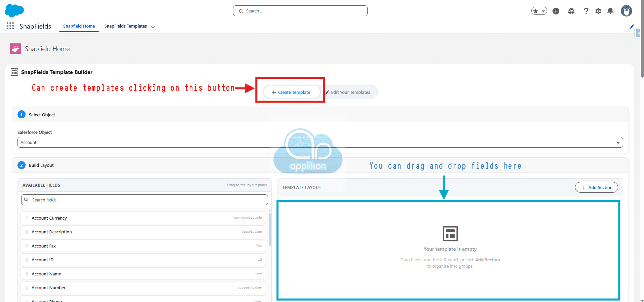Screen dimensions: 644x302
Task: Click the SnapFields app name
Action: tap(35, 26)
